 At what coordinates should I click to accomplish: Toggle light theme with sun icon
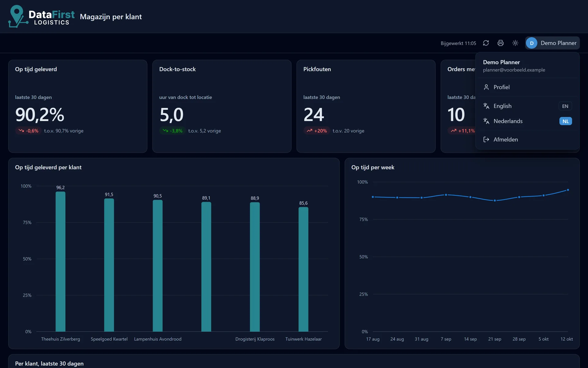click(515, 43)
